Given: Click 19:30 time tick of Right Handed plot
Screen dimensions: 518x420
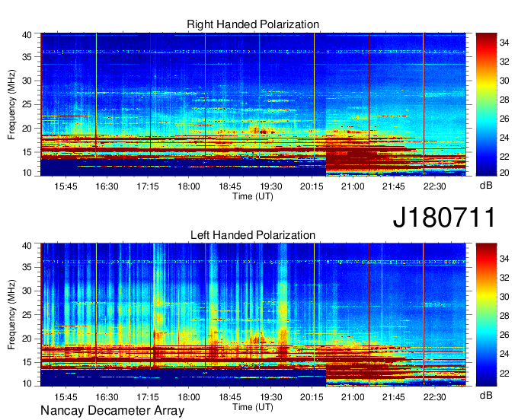Looking at the screenshot, I should pos(270,186).
